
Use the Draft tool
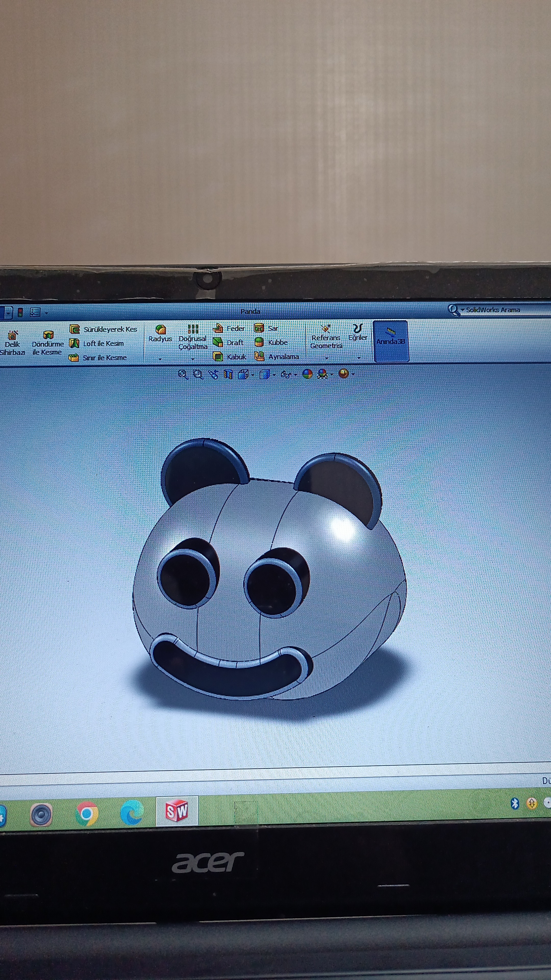pyautogui.click(x=228, y=342)
